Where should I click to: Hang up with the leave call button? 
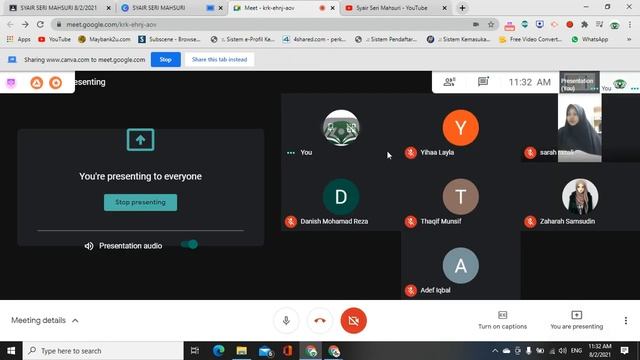tap(320, 320)
